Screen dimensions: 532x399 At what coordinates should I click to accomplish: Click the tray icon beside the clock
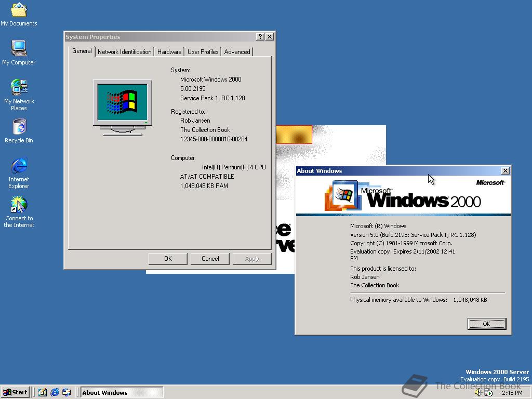pos(488,393)
